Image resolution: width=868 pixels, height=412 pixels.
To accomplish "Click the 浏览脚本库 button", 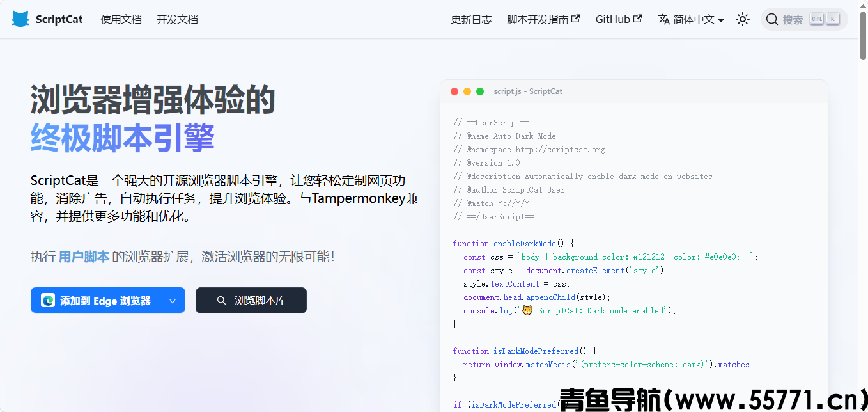I will click(251, 301).
